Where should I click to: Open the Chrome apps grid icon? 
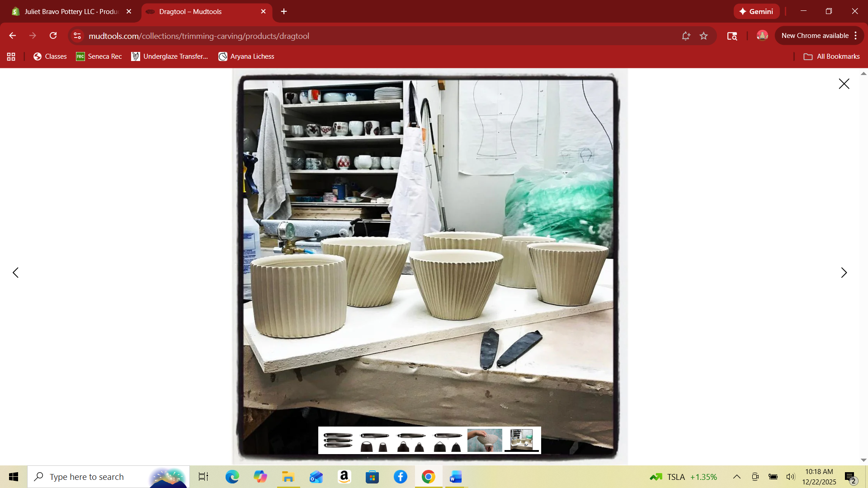pyautogui.click(x=11, y=56)
